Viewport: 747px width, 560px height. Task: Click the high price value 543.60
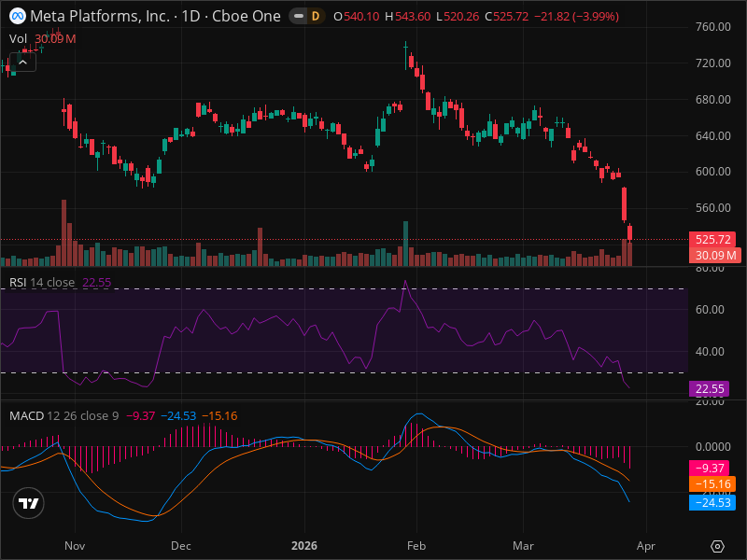click(x=413, y=16)
